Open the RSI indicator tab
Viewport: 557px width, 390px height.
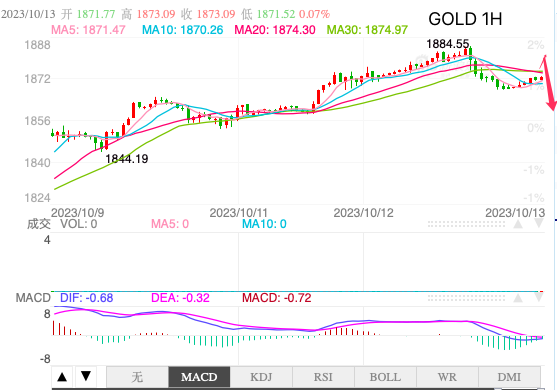[323, 377]
